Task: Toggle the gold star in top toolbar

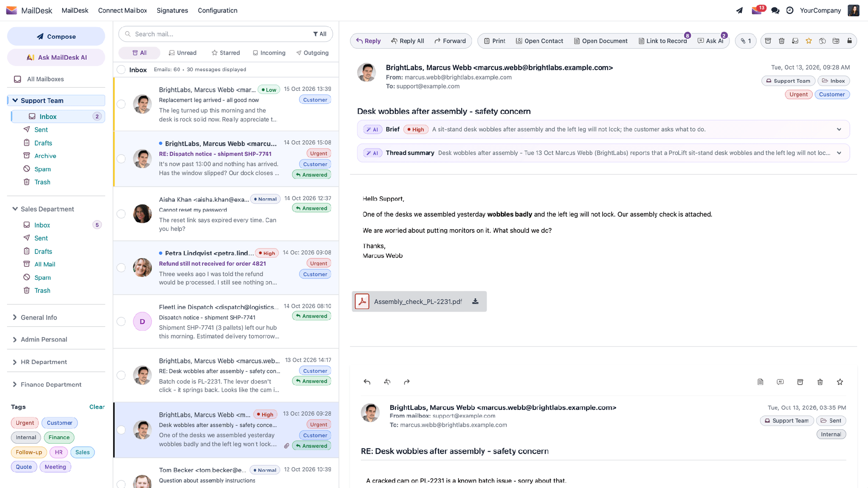Action: coord(808,41)
